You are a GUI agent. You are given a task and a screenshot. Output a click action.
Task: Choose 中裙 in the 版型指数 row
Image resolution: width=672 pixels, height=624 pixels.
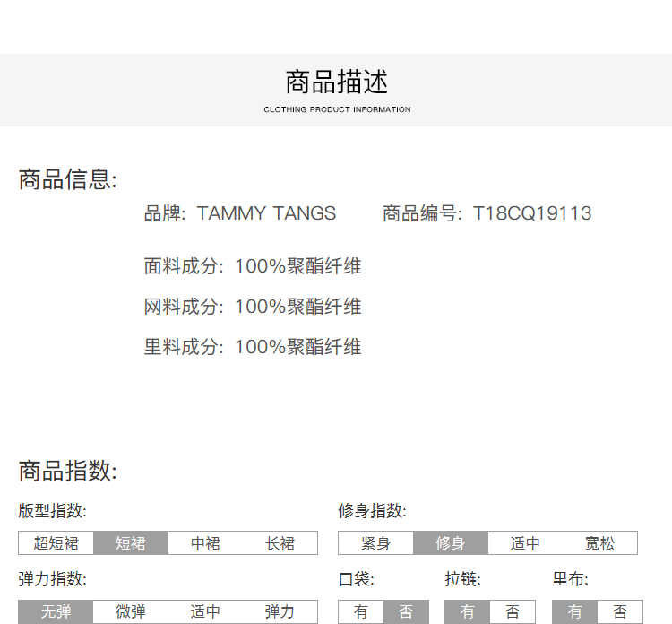(x=205, y=543)
